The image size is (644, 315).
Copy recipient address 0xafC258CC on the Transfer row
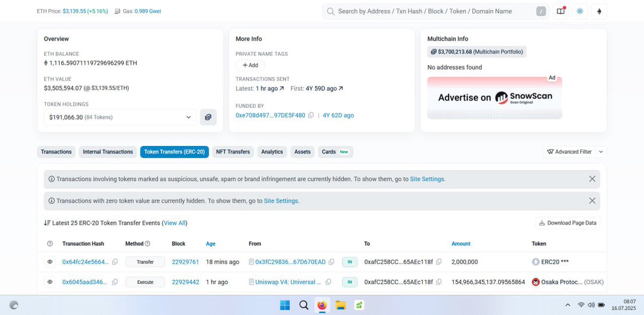(439, 262)
